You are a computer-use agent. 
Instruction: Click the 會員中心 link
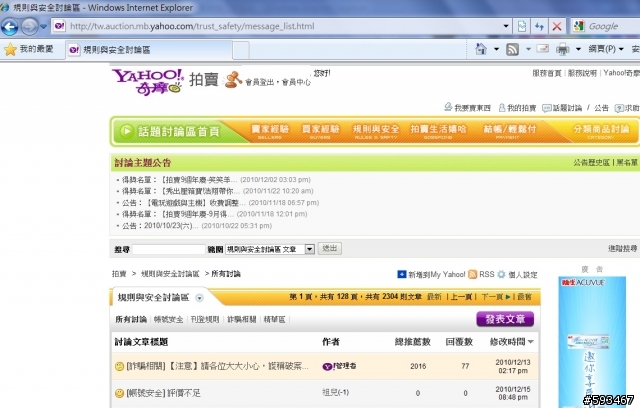pos(296,82)
